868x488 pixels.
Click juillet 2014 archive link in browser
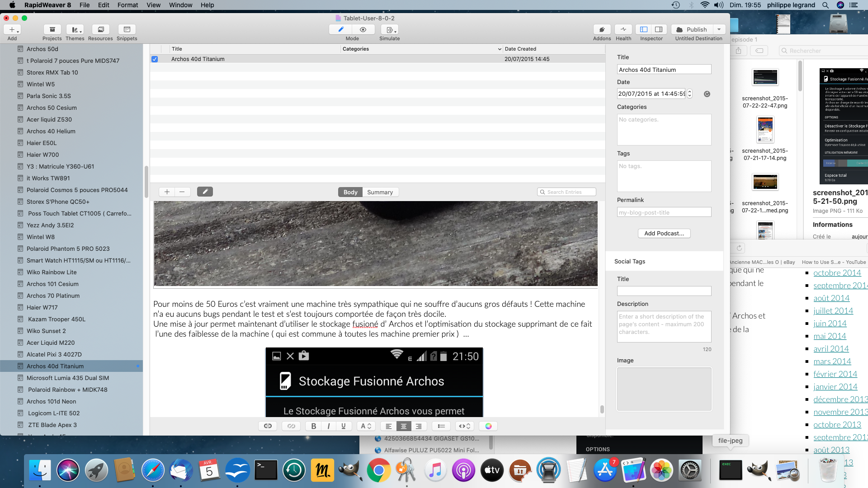click(833, 311)
